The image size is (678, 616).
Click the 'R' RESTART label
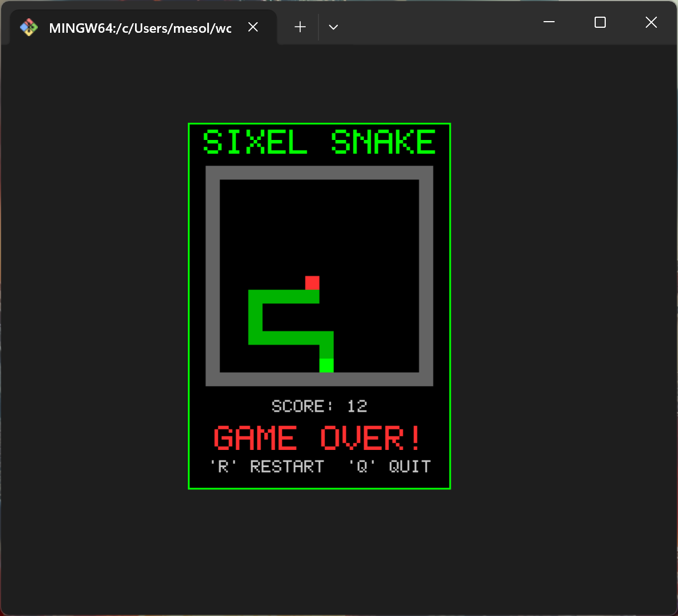click(x=267, y=467)
